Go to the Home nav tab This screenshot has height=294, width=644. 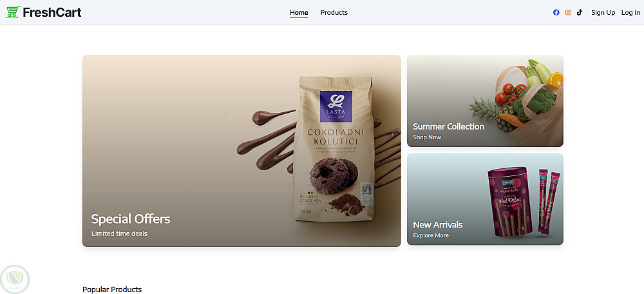(299, 13)
